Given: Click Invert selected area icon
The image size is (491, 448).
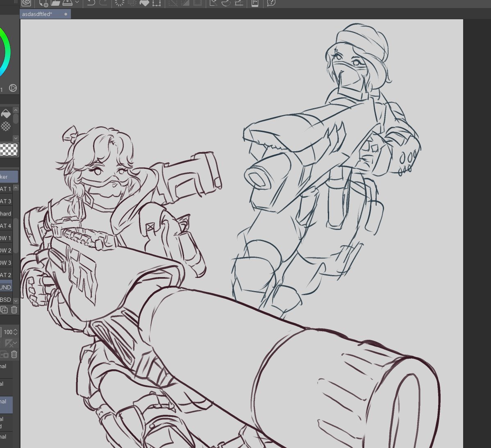Looking at the screenshot, I should tap(185, 3).
